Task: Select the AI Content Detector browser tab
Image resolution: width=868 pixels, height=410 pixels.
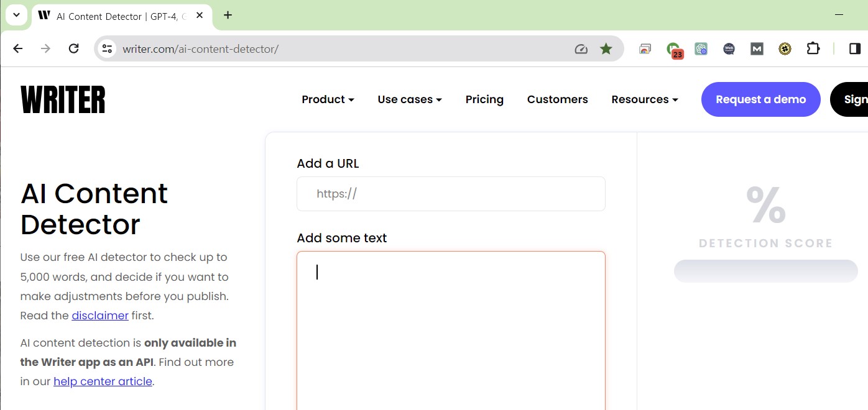Action: coord(121,16)
